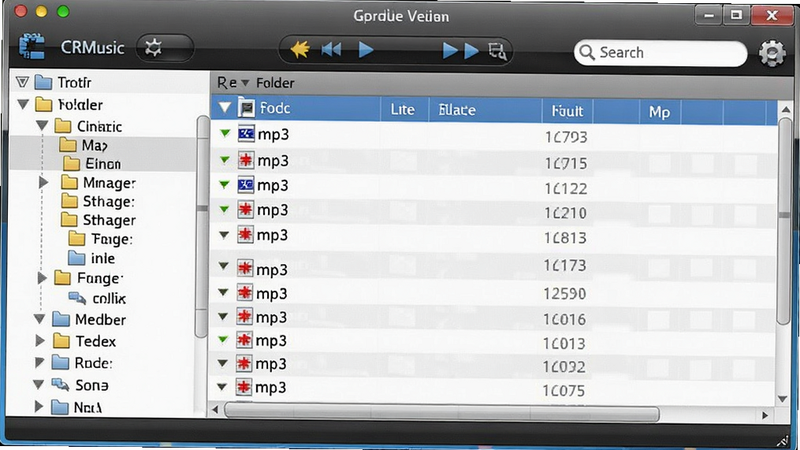Image resolution: width=800 pixels, height=450 pixels.
Task: Select the Sthager folder
Action: coord(98,220)
